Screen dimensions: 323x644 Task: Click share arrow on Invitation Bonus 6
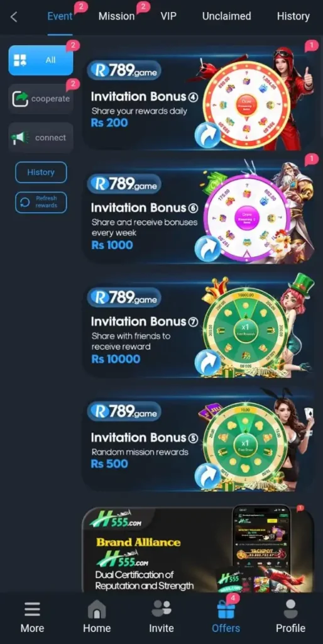[207, 249]
